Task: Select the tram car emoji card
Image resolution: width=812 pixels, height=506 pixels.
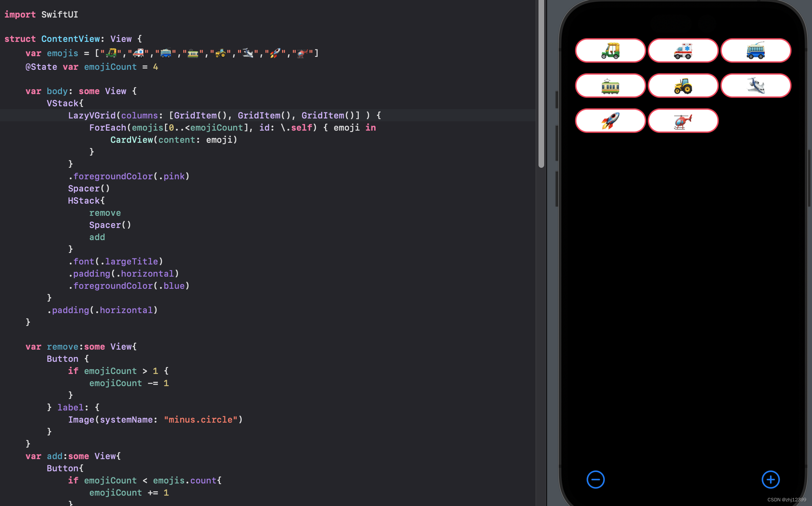Action: pyautogui.click(x=610, y=86)
